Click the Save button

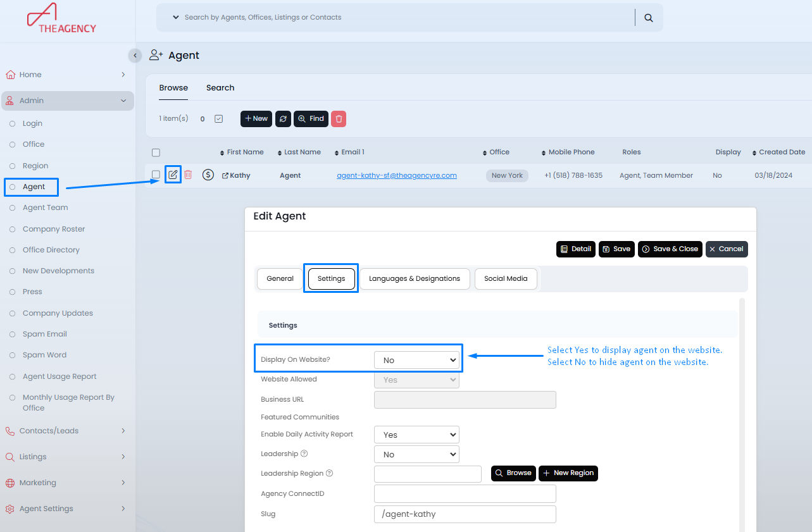[x=617, y=249]
